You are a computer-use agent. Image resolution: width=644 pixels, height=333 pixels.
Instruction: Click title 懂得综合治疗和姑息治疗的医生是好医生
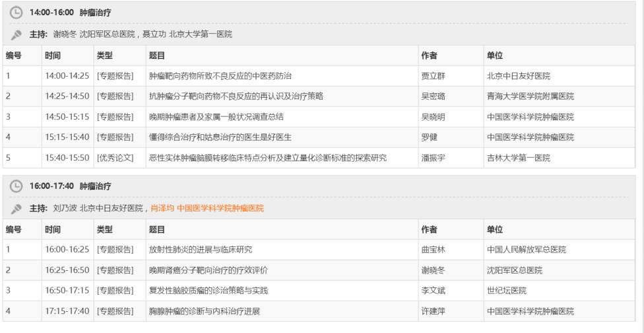tap(220, 137)
